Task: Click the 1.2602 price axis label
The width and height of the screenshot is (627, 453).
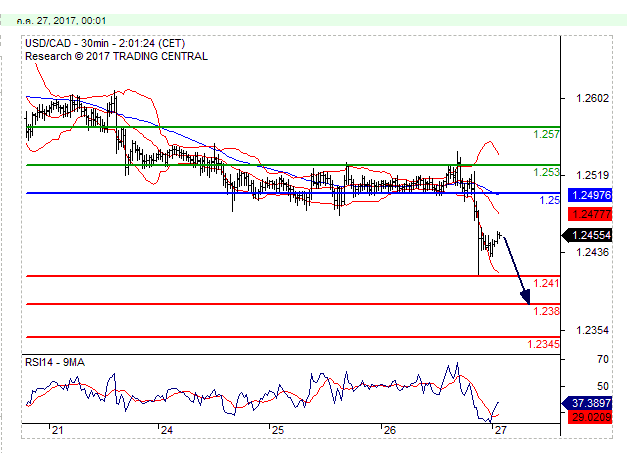Action: click(592, 98)
